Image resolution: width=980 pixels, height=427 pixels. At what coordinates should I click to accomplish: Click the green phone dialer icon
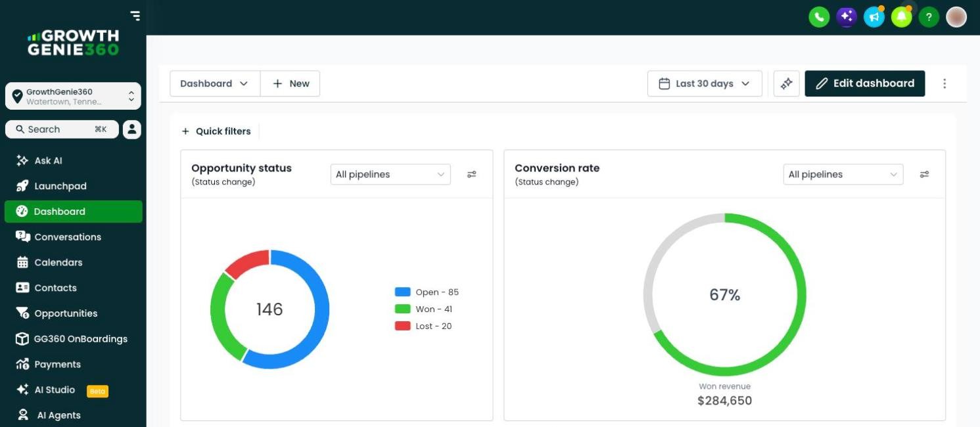click(819, 17)
